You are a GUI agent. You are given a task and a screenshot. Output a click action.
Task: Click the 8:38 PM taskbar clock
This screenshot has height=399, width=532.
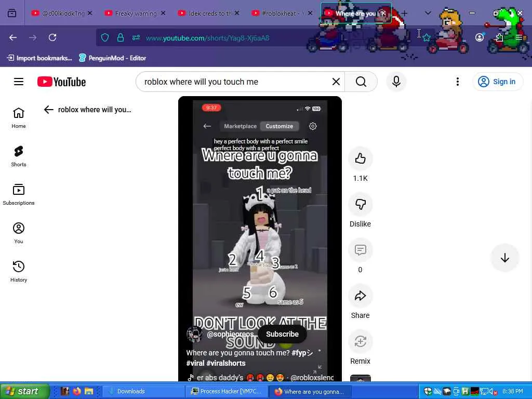tap(513, 392)
